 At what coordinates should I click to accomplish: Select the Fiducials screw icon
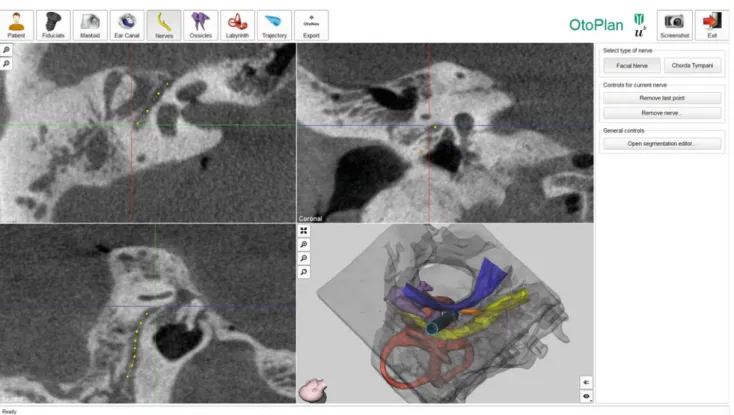click(x=53, y=25)
